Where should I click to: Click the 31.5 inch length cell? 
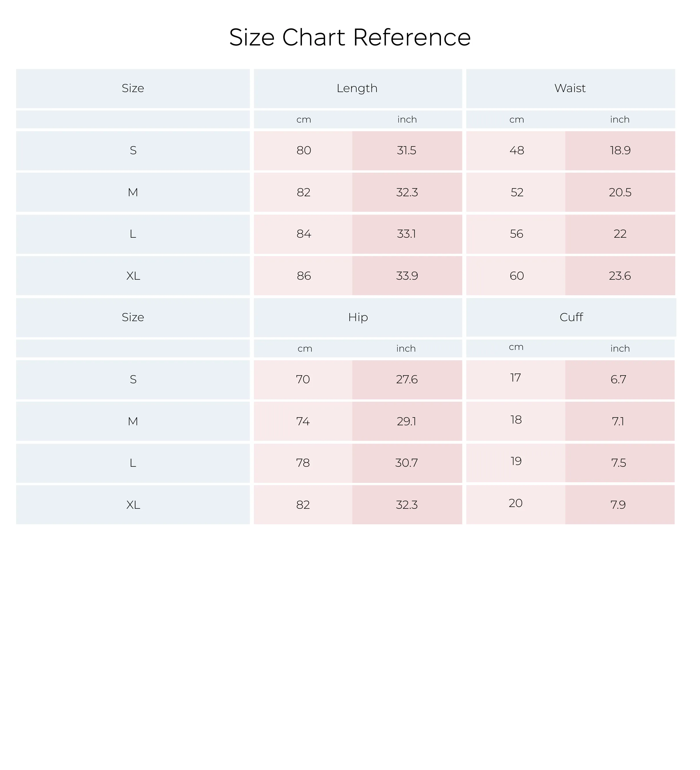407,151
